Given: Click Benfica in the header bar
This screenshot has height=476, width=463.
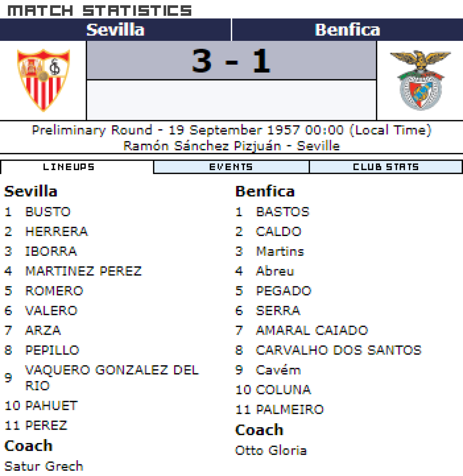Looking at the screenshot, I should (x=347, y=30).
